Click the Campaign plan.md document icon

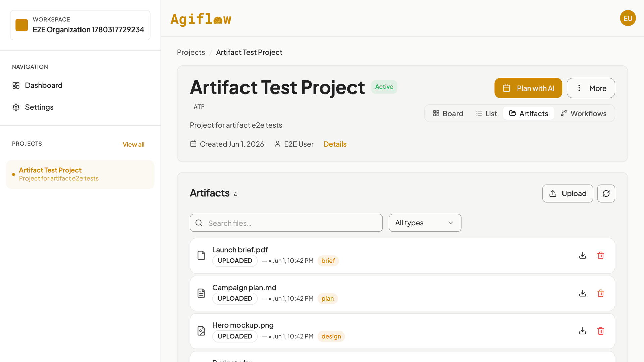[x=201, y=293]
